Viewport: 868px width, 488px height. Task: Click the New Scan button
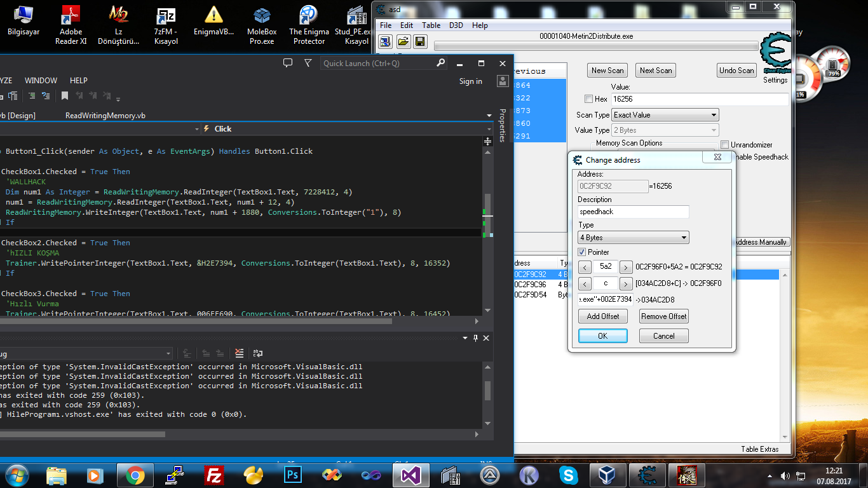click(x=607, y=71)
